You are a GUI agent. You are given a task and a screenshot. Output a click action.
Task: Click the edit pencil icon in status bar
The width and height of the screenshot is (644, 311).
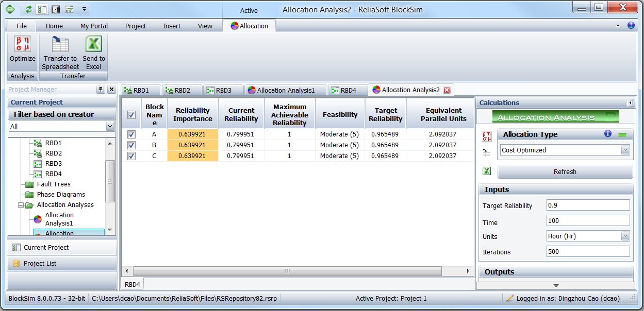[510, 298]
